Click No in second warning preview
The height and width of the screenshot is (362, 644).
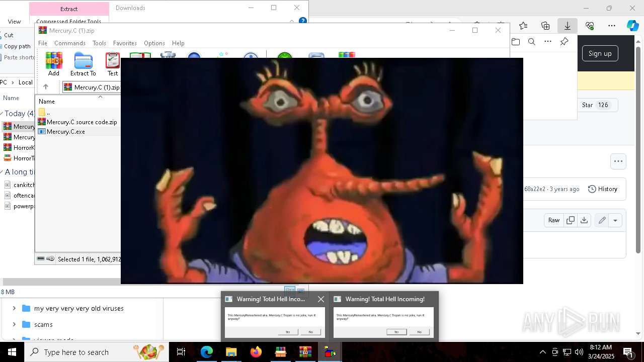(420, 332)
